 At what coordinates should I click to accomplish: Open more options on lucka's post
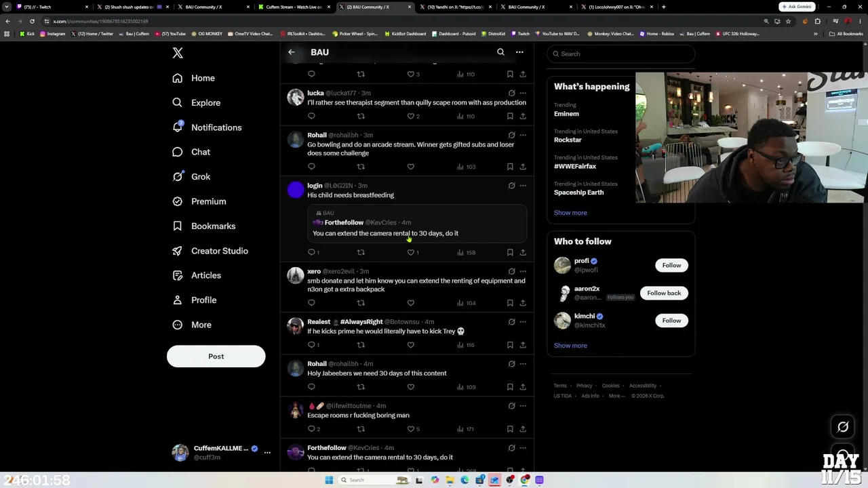tap(523, 93)
